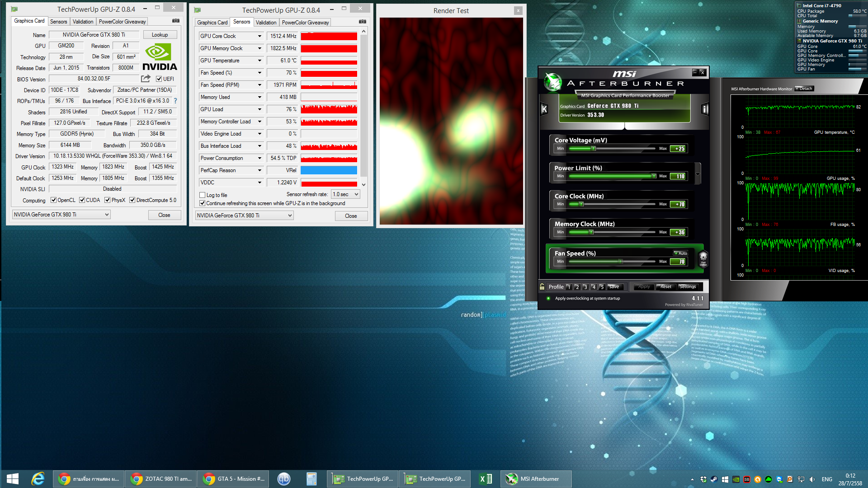This screenshot has width=868, height=488.
Task: Click the Bus Interface question mark icon
Action: [x=175, y=101]
